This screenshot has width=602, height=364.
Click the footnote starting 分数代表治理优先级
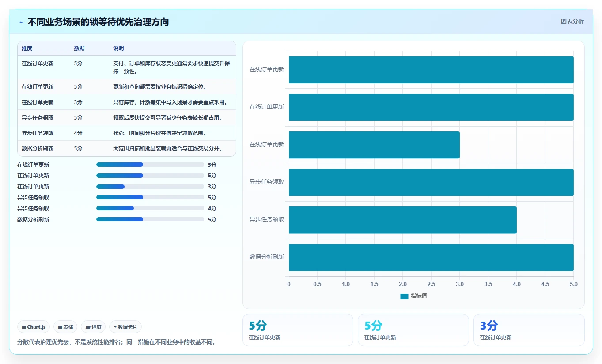pos(117,342)
